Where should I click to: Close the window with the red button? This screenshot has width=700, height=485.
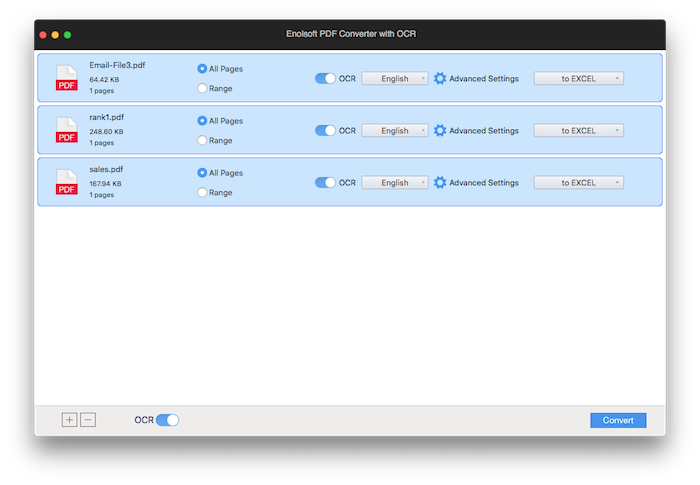(43, 34)
